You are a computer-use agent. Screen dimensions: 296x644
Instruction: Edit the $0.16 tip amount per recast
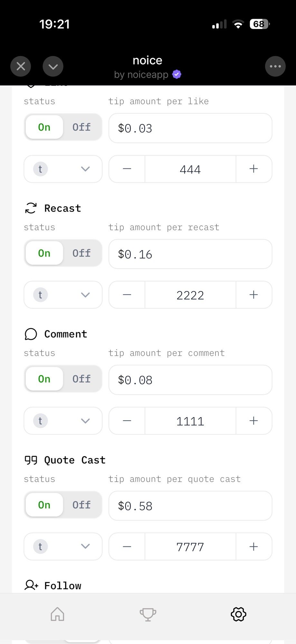pyautogui.click(x=190, y=254)
